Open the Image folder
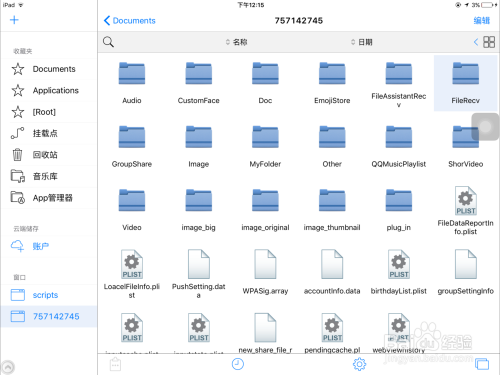500x375 pixels. [x=199, y=147]
